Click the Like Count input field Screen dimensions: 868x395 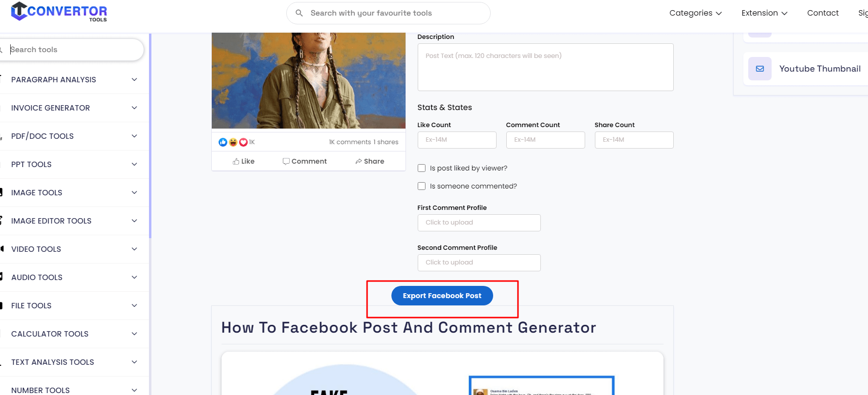[x=457, y=140]
